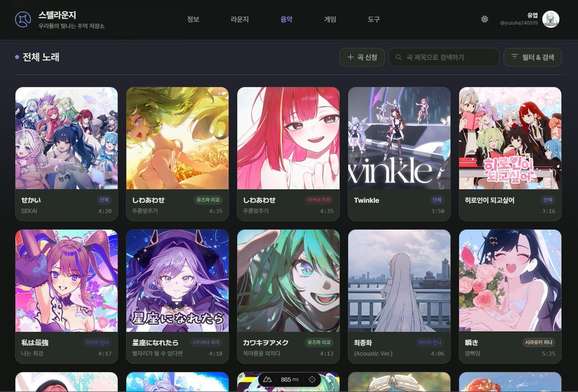The image size is (578, 392).
Task: Open the 필터 & 검색 panel
Action: point(532,57)
